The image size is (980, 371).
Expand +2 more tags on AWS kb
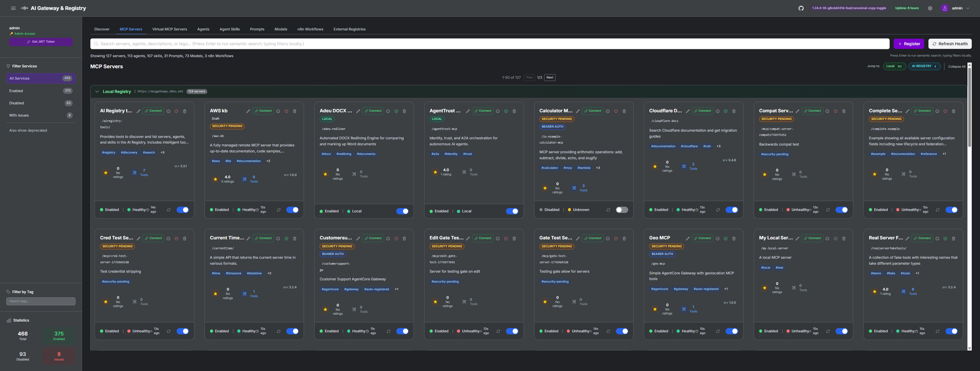[268, 161]
